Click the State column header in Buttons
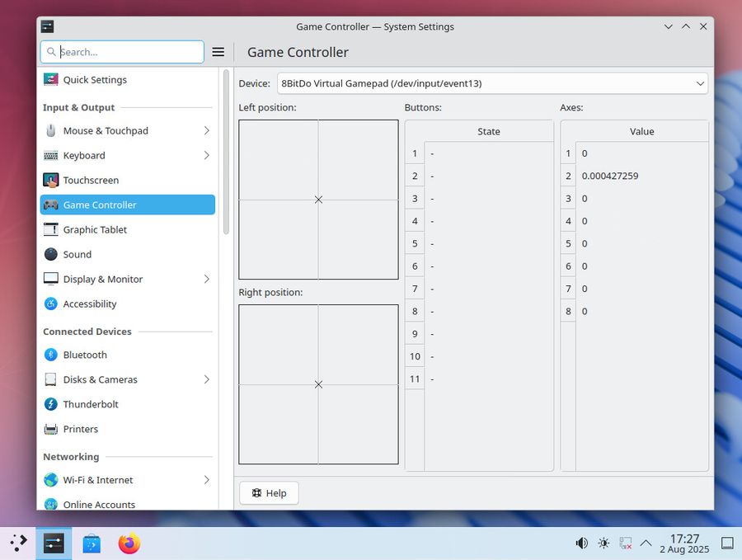This screenshot has width=742, height=560. pyautogui.click(x=489, y=131)
